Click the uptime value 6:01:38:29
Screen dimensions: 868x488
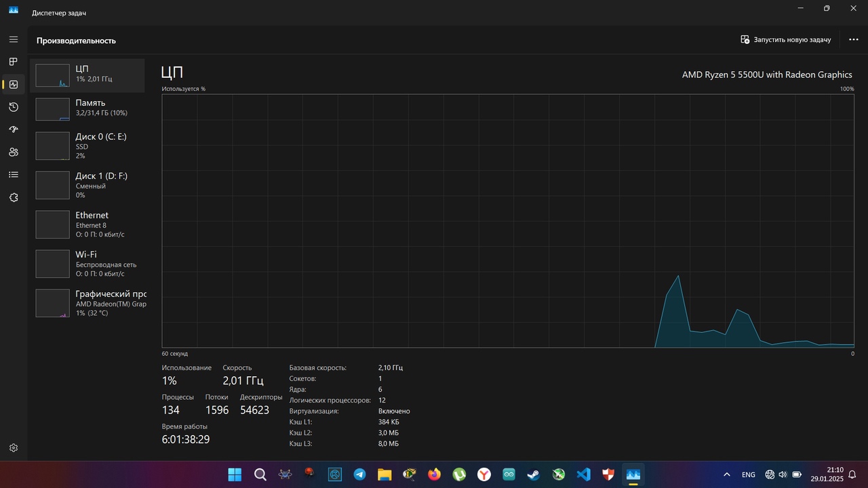pos(186,439)
